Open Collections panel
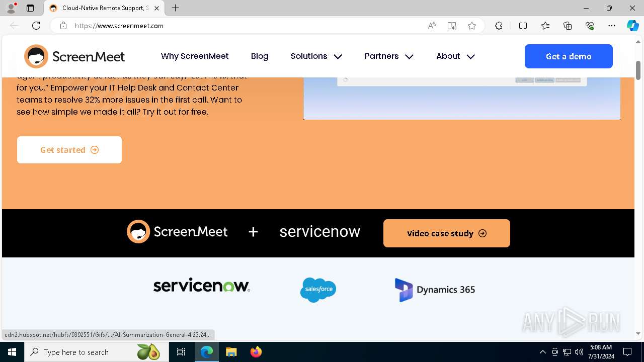The height and width of the screenshot is (362, 644). pos(568,26)
